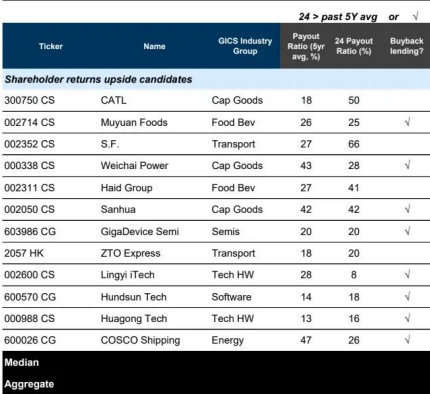Click the checkmark beside 'or' above table
The height and width of the screenshot is (394, 430).
(415, 16)
